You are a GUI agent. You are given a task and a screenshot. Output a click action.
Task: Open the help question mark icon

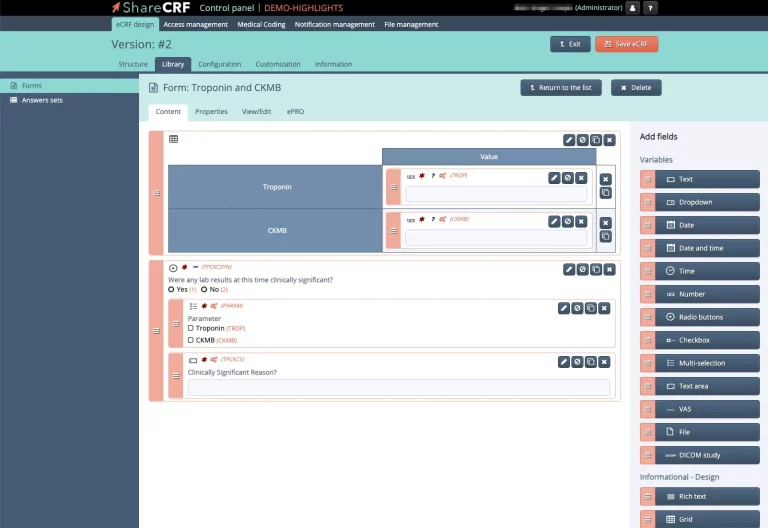(651, 8)
